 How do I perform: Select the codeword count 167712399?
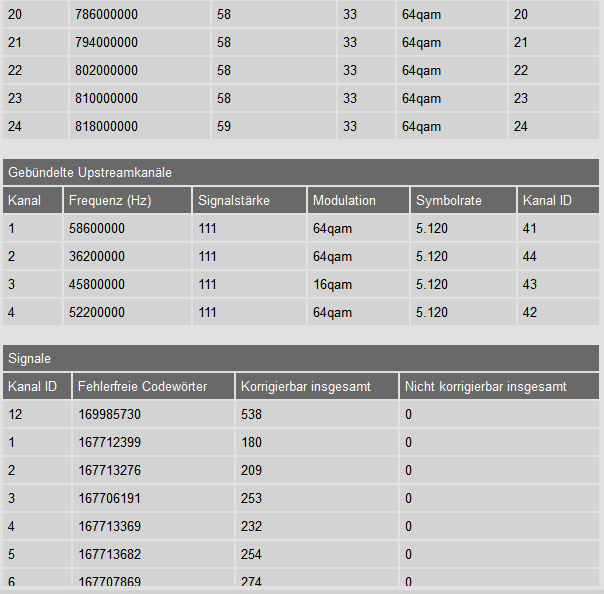click(x=112, y=442)
